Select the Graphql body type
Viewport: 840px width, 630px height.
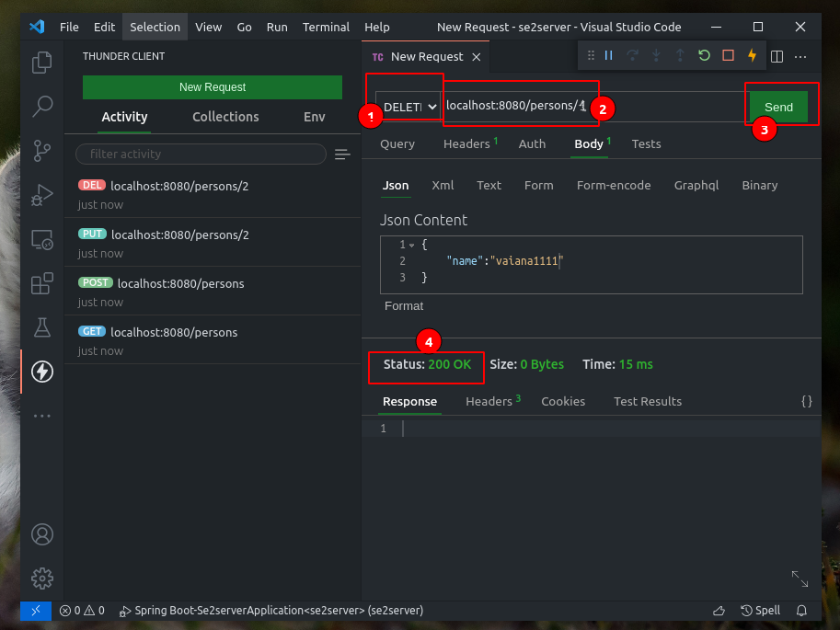(x=696, y=186)
